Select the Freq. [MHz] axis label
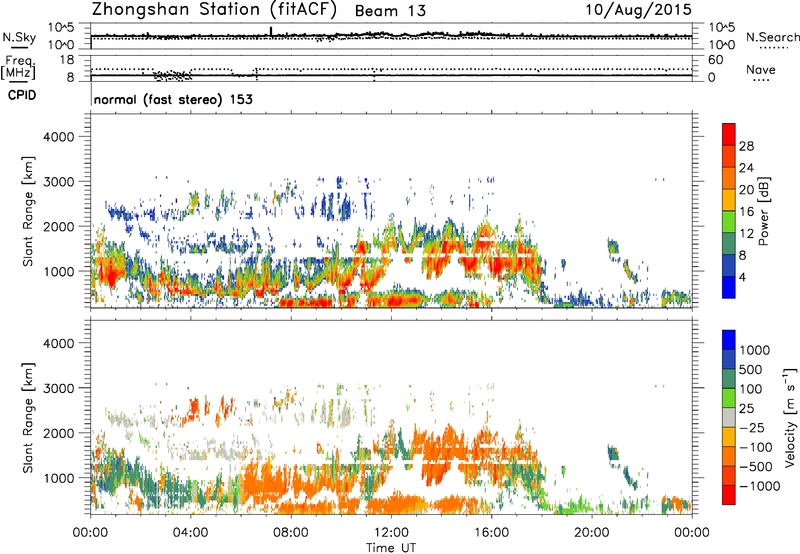The width and height of the screenshot is (800, 554). pos(18,67)
